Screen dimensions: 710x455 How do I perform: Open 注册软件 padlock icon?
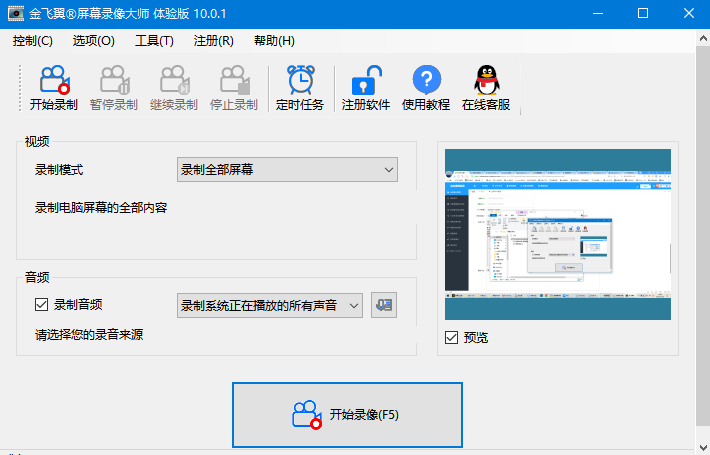(366, 88)
